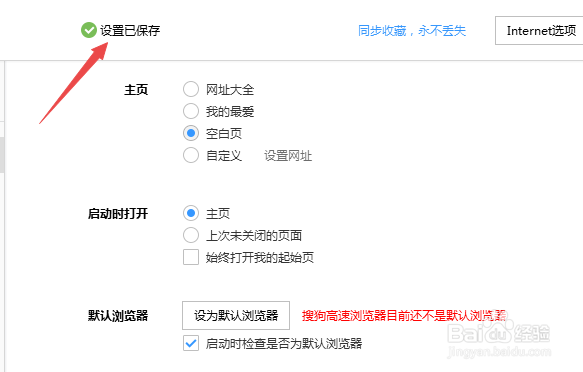583x372 pixels.
Task: Click the green checkmark saved icon
Action: 88,30
